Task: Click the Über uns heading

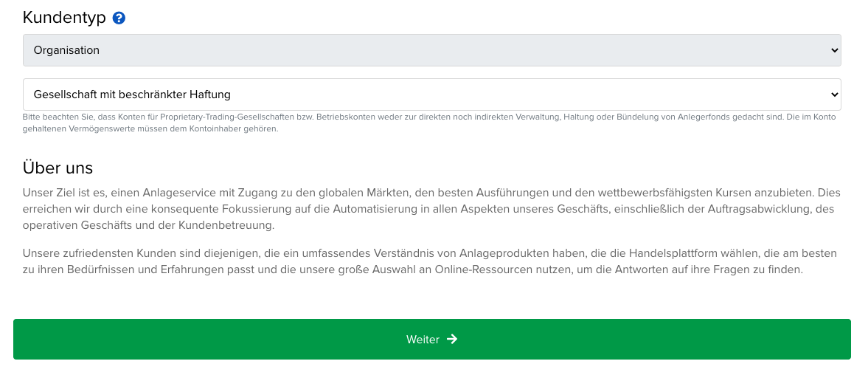Action: point(58,168)
